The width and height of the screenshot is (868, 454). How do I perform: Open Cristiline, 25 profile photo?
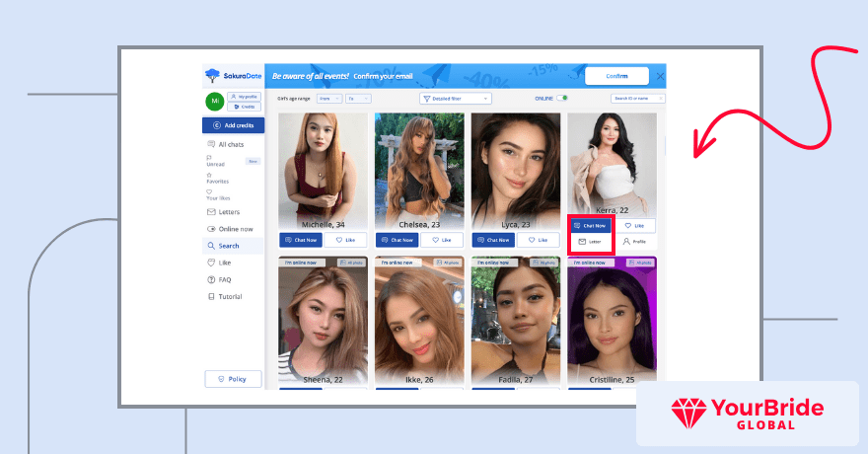612,321
